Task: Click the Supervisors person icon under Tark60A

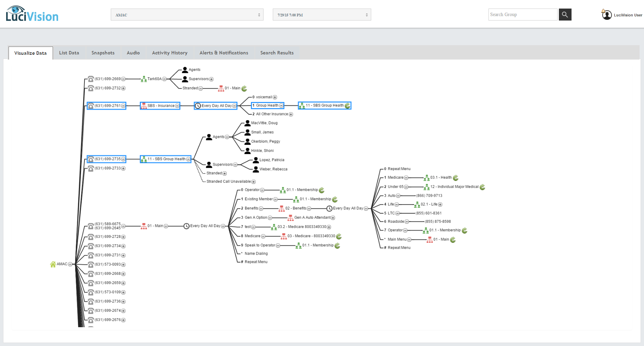Action: pyautogui.click(x=185, y=79)
